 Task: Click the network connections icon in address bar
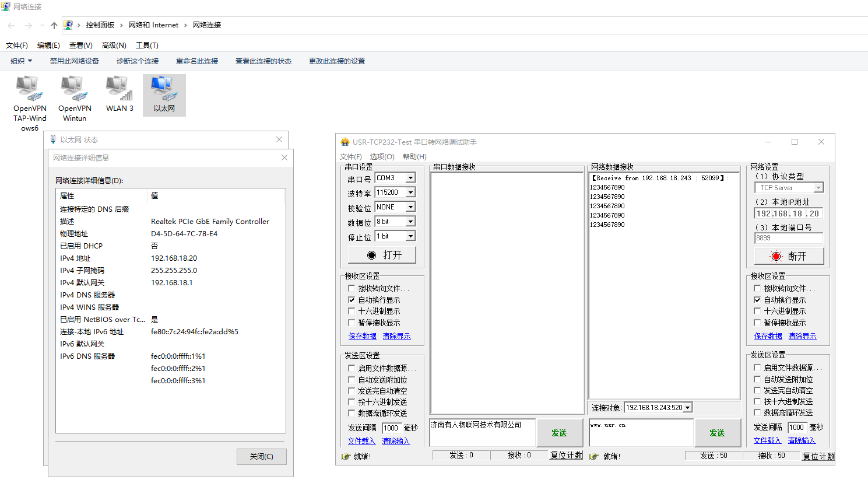coord(68,25)
